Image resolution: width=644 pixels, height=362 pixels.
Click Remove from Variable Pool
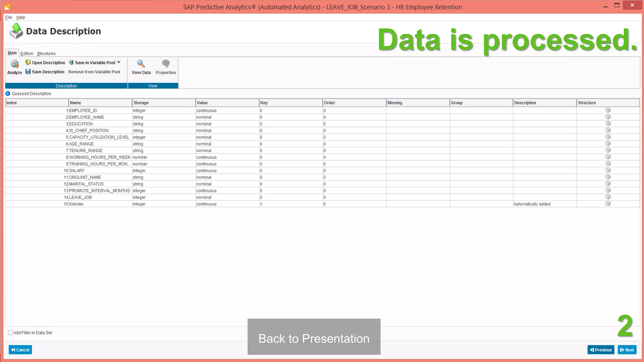click(94, 72)
